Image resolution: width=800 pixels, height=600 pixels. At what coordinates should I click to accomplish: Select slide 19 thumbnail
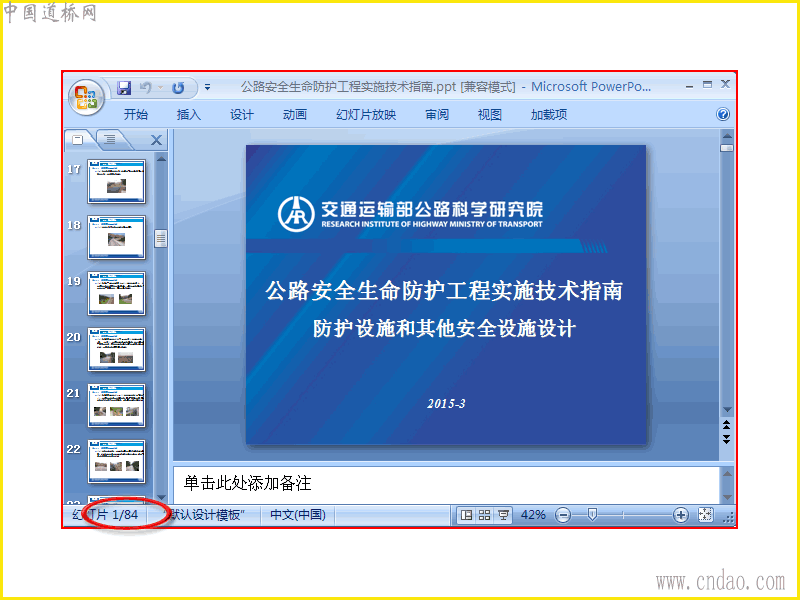(x=116, y=293)
